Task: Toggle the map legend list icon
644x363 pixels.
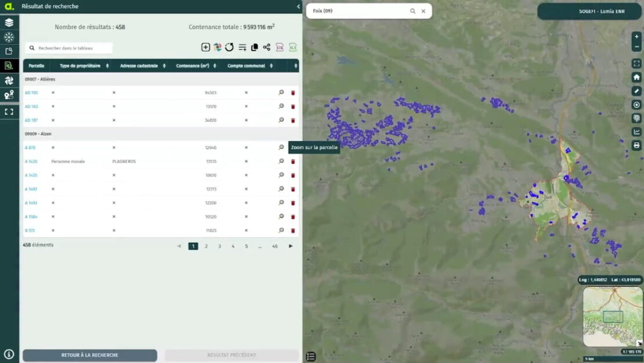Action: [x=311, y=357]
